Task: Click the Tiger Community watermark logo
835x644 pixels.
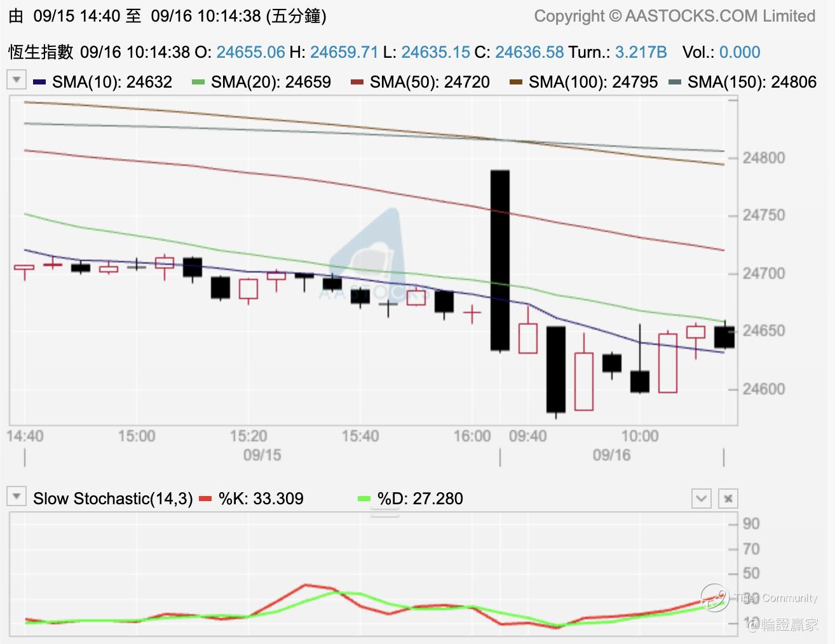Action: tap(715, 598)
